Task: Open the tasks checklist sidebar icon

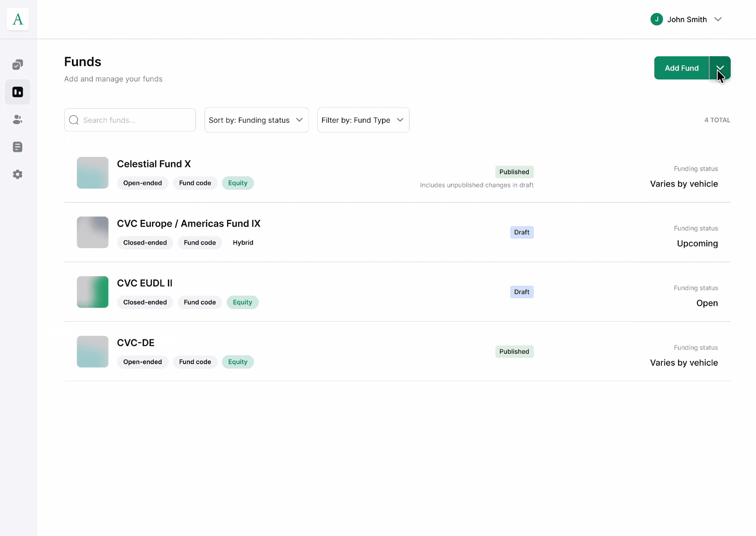Action: (x=17, y=65)
